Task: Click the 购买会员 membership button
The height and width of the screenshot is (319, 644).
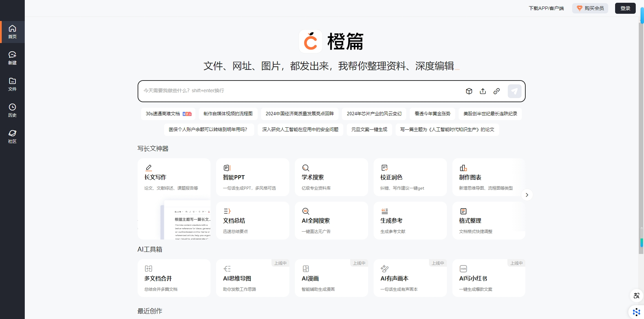Action: (x=590, y=8)
